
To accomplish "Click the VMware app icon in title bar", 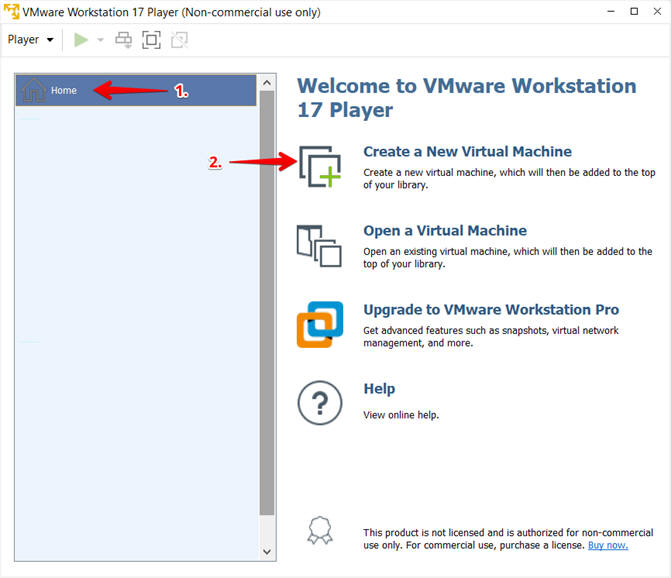I will point(12,11).
